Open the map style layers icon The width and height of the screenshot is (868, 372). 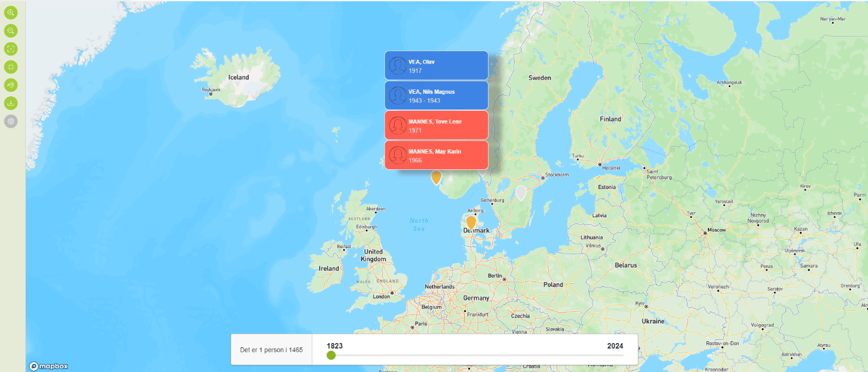[11, 85]
